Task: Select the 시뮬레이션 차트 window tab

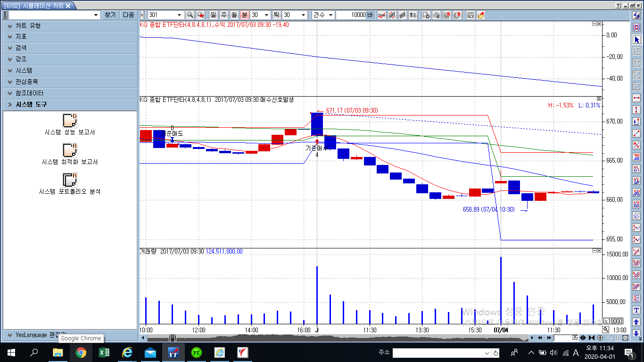Action: (38, 6)
